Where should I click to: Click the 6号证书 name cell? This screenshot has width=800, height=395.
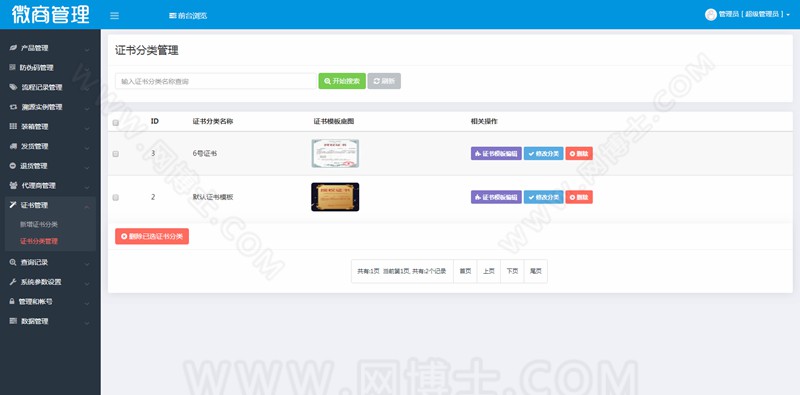point(205,154)
